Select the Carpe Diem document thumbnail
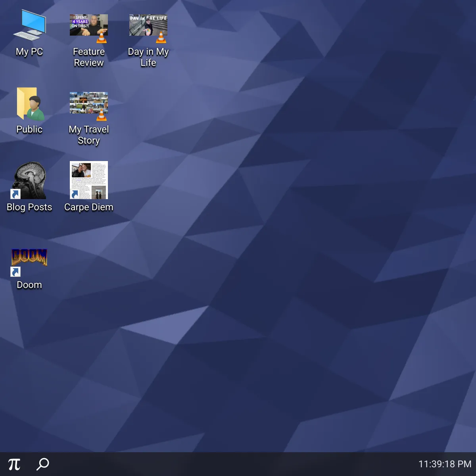476x476 pixels. point(88,180)
